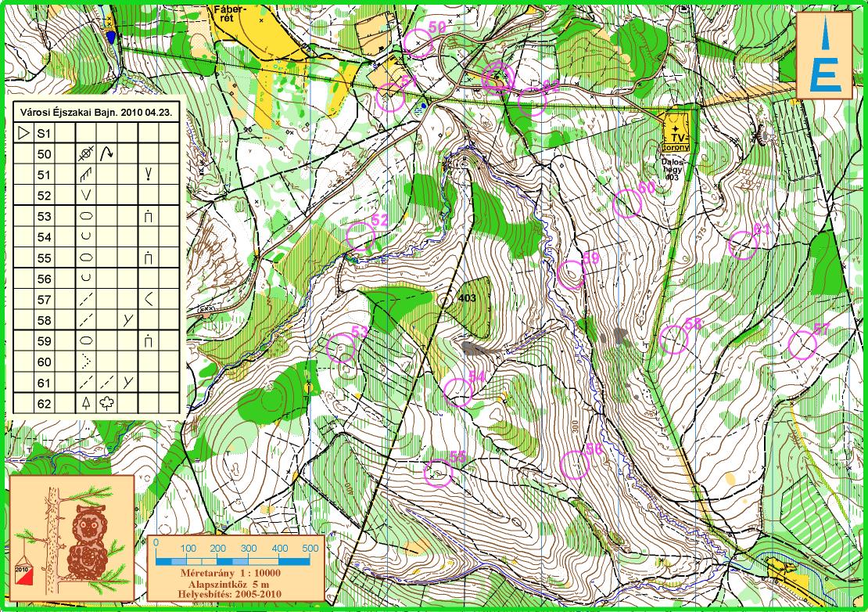Select the oval symbol in row 59
868x612 pixels.
tap(86, 341)
